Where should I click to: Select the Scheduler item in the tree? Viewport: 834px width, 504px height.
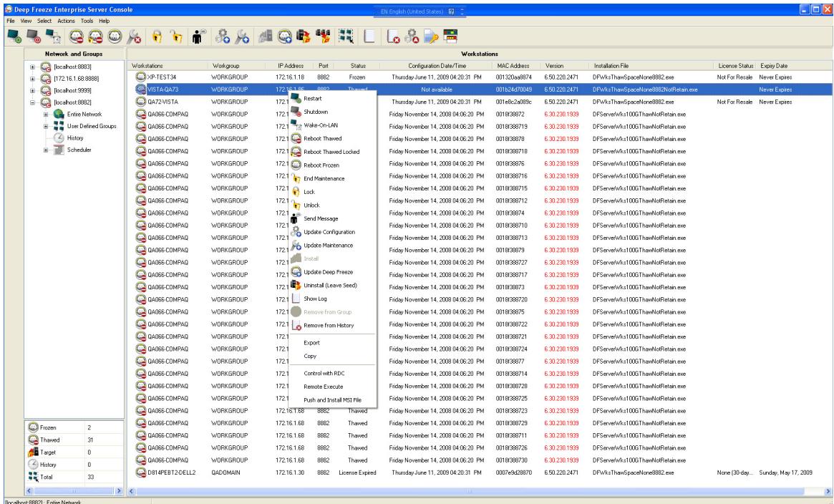tap(79, 150)
